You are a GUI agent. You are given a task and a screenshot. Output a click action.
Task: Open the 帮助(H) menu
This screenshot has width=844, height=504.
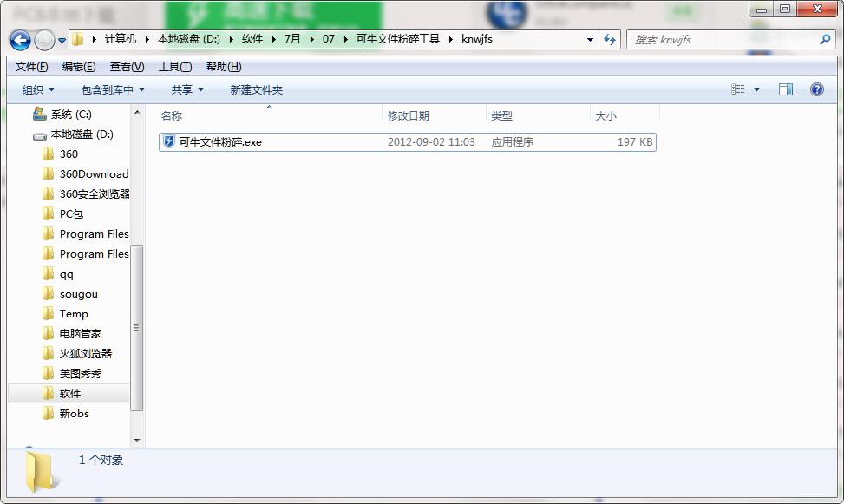(x=224, y=67)
